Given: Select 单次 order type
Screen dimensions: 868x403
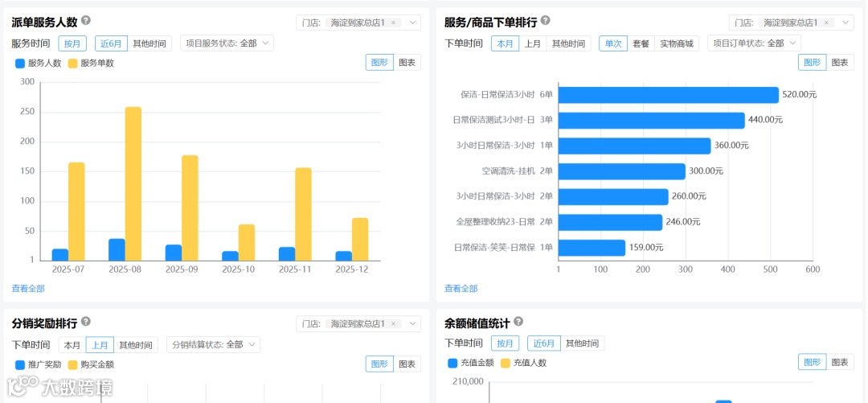Looking at the screenshot, I should (613, 43).
